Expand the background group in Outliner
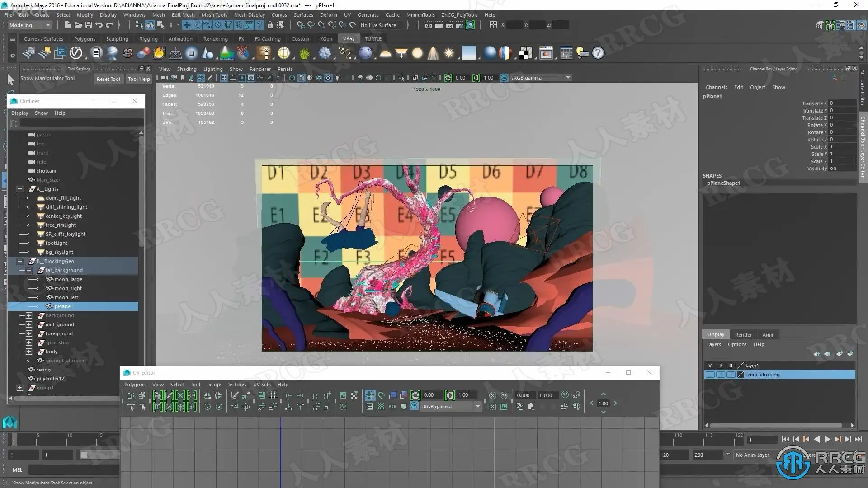This screenshot has width=868, height=488. click(x=29, y=315)
